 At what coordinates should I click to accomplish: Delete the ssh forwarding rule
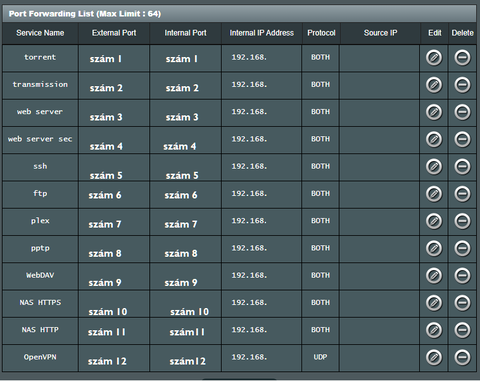pos(462,167)
